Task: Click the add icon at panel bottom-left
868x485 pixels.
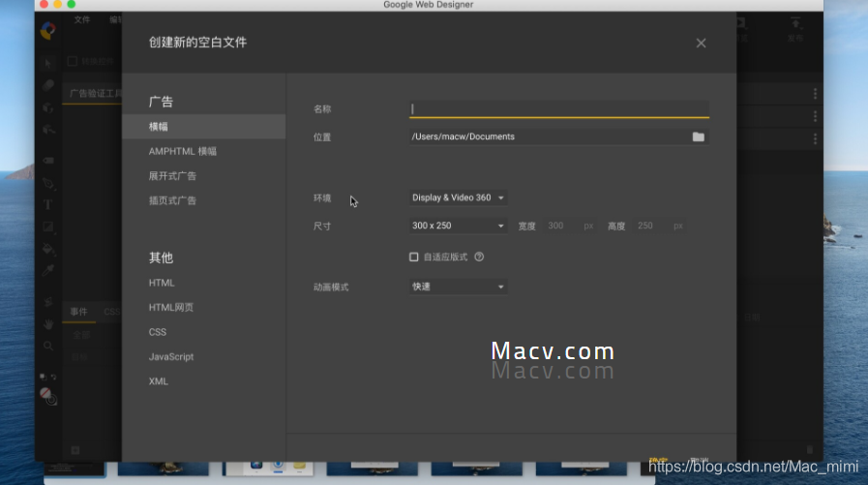Action: point(75,450)
